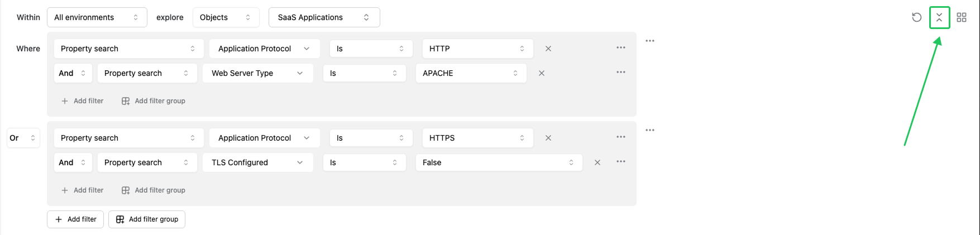The image size is (980, 235).
Task: Delete the HTTPS protocol filter row
Action: (548, 138)
